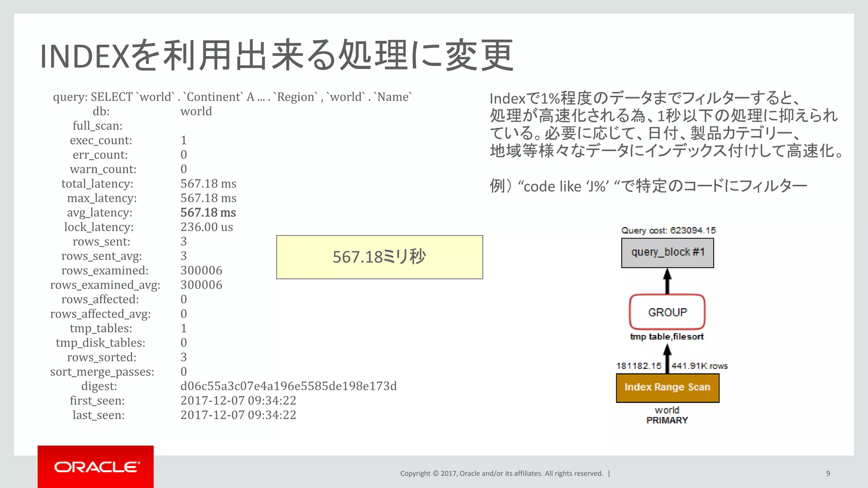Click the slide title INDEXを利用出来る処理に変更
This screenshot has width=868, height=488.
click(277, 55)
